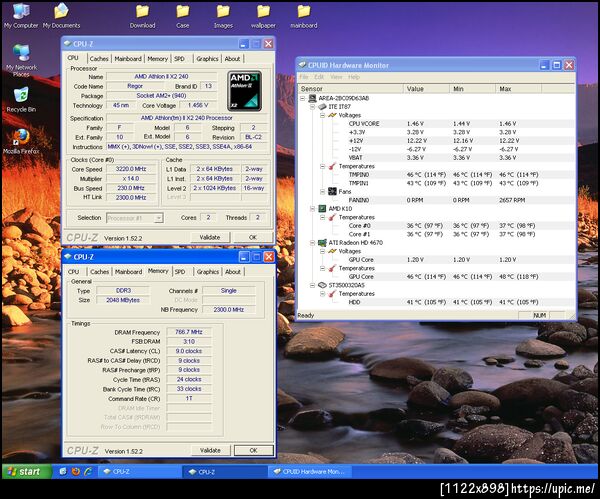Image resolution: width=600 pixels, height=499 pixels.
Task: Click the Value column header
Action: pos(426,89)
